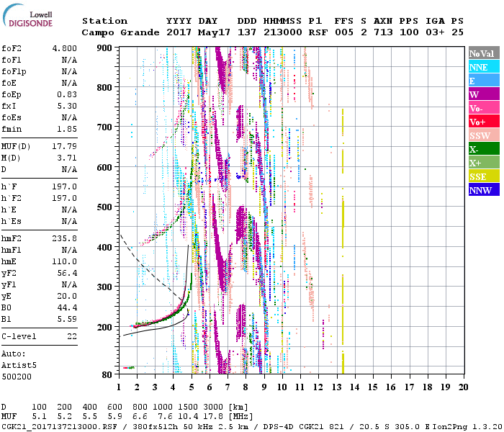
Task: Select the X- dark green legend swatch
Action: 484,149
